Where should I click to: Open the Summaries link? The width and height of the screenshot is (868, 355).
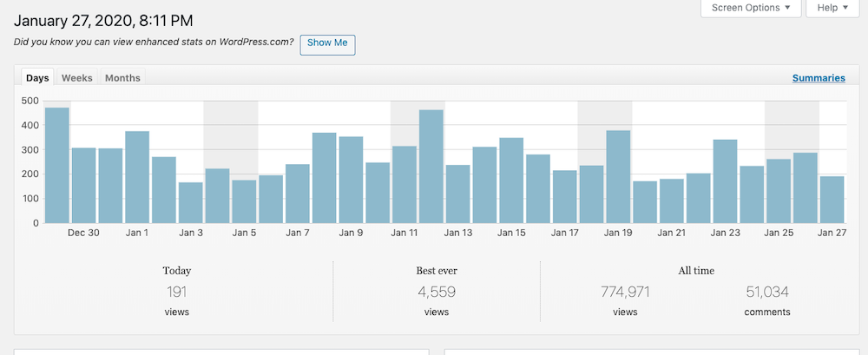pyautogui.click(x=818, y=78)
